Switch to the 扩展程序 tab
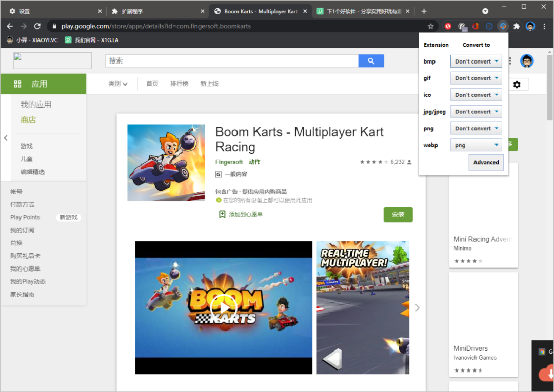 (x=154, y=11)
